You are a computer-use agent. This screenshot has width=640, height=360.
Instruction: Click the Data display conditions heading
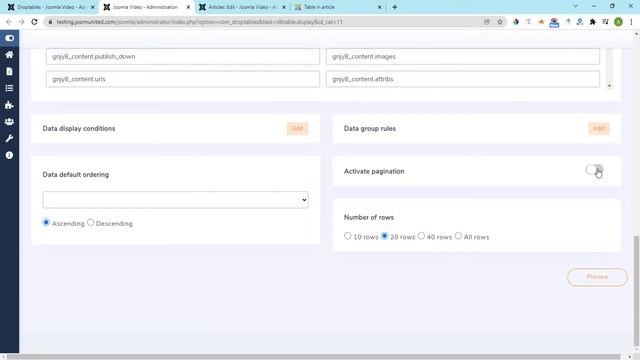[x=79, y=129]
